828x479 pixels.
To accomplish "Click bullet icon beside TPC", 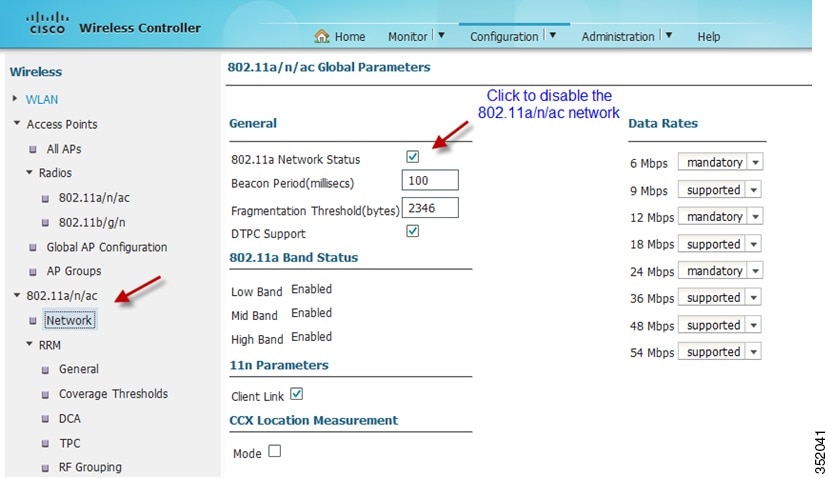I will click(45, 444).
